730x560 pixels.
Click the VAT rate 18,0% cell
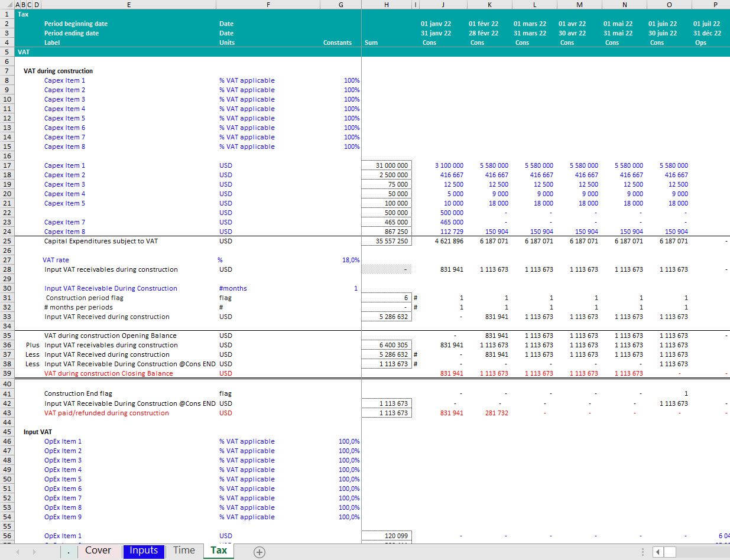coord(351,260)
